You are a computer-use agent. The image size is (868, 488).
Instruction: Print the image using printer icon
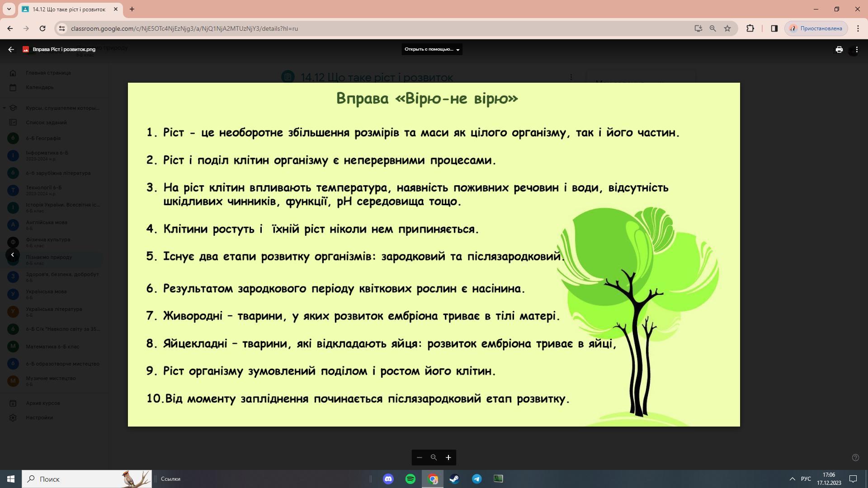click(839, 50)
